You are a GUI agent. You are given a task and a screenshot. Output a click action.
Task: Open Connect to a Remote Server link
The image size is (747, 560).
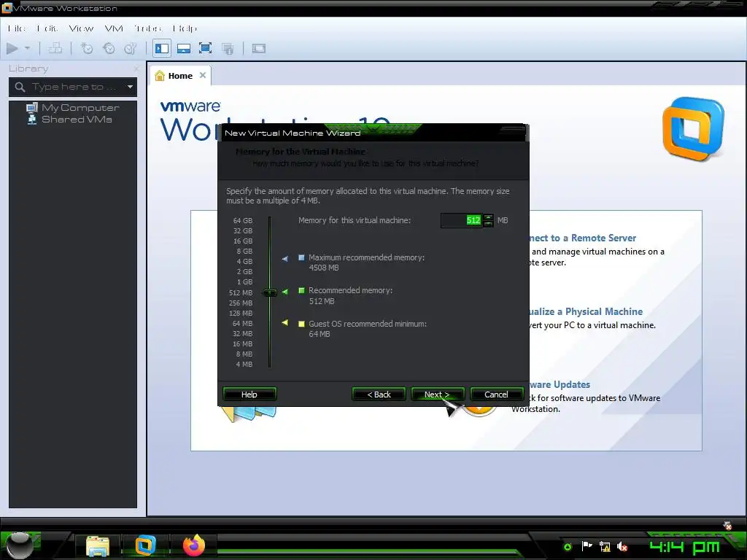[583, 238]
